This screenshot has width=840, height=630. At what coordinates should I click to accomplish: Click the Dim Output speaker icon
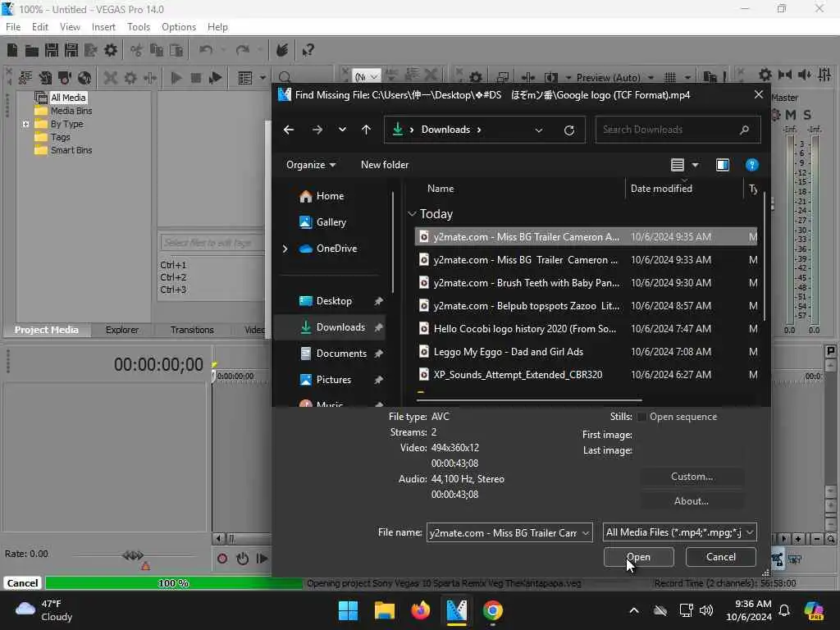(x=805, y=75)
